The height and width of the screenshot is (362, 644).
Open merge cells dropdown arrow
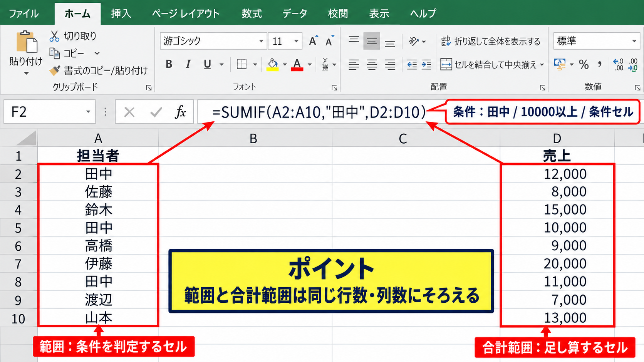pos(542,65)
